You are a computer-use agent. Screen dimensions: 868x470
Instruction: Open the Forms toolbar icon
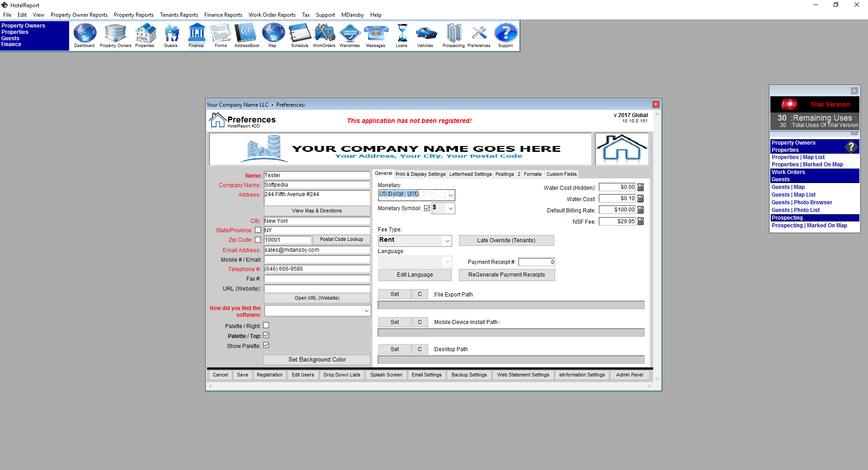tap(221, 35)
